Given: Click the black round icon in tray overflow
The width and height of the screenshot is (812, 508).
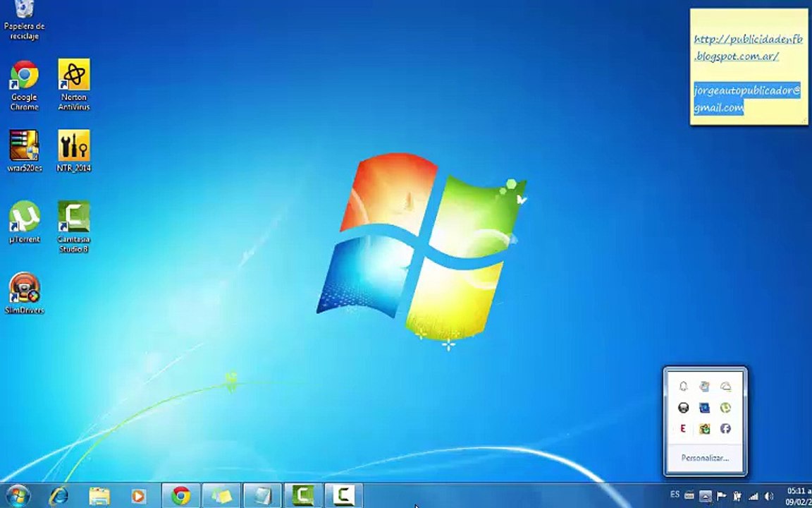Looking at the screenshot, I should point(683,408).
